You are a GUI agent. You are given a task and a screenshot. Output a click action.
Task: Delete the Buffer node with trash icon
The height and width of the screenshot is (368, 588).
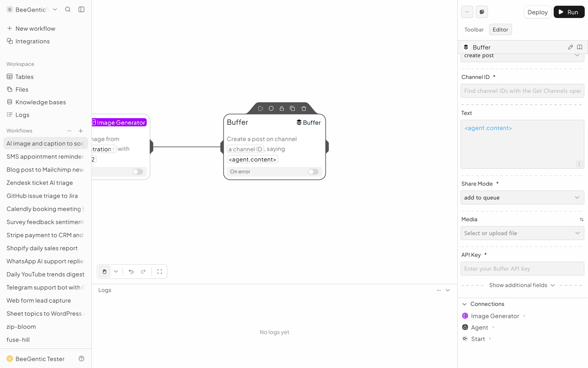coord(304,108)
